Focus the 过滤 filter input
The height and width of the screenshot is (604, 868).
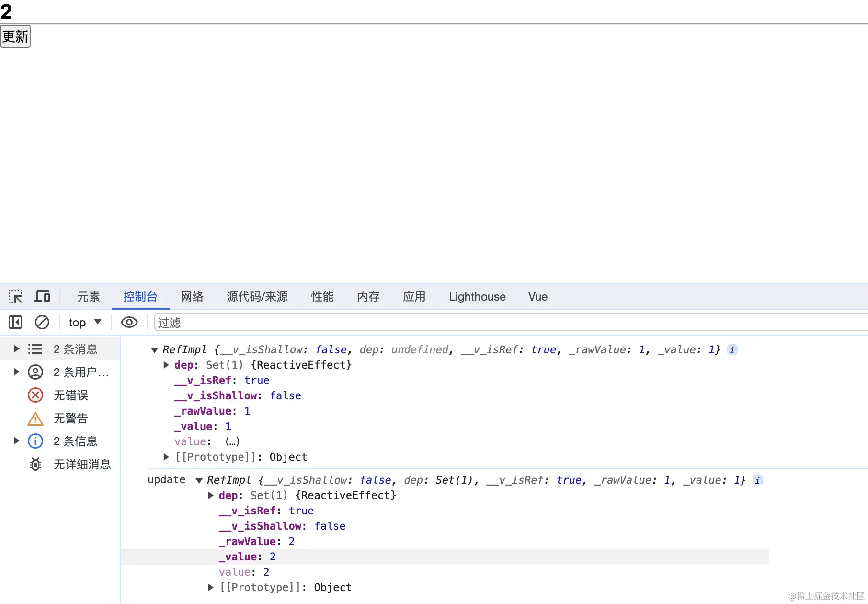coord(511,323)
